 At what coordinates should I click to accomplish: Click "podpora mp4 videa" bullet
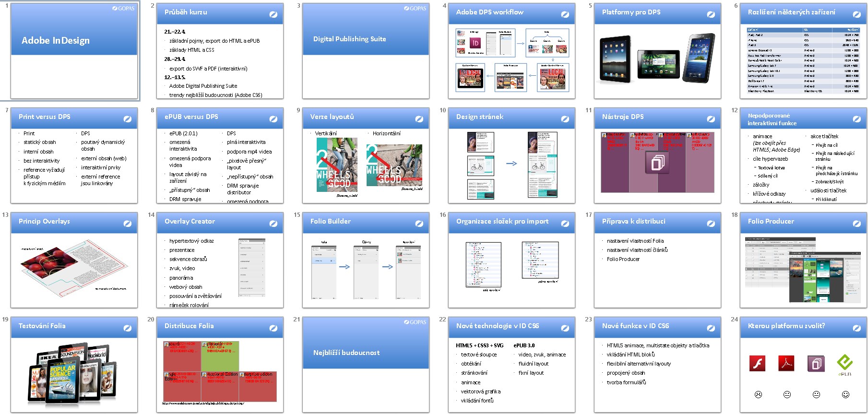[250, 152]
